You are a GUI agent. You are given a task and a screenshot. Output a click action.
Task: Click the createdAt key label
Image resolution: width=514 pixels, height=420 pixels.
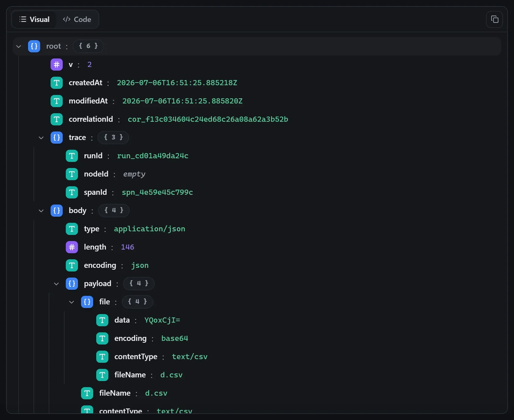(86, 83)
